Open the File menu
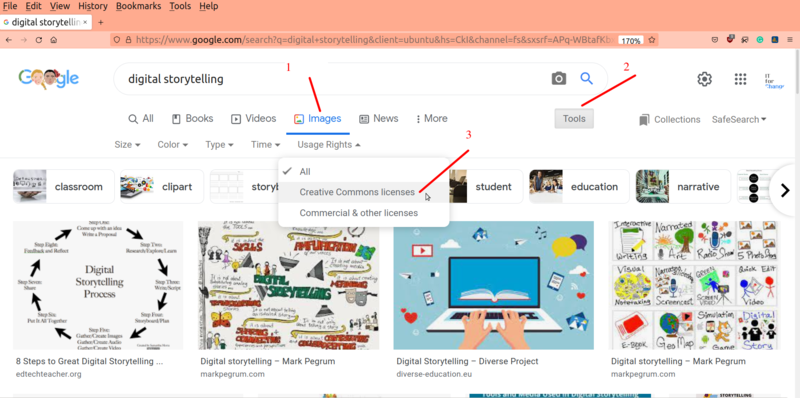 (10, 6)
